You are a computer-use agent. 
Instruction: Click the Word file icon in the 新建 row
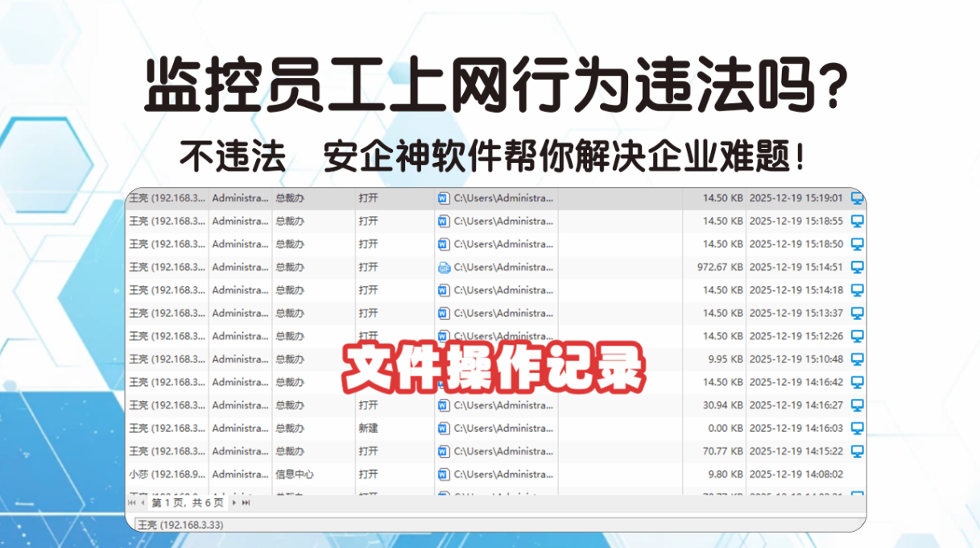coord(443,428)
